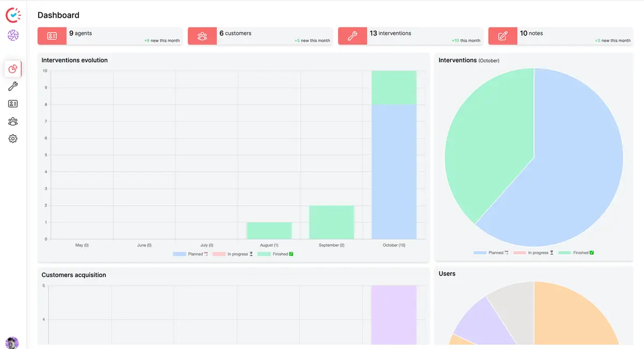Click the purple bar in Customers acquisition chart

[394, 315]
